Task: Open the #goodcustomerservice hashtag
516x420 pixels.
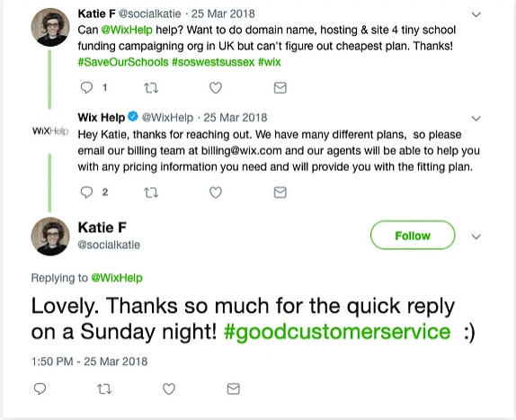Action: [337, 332]
